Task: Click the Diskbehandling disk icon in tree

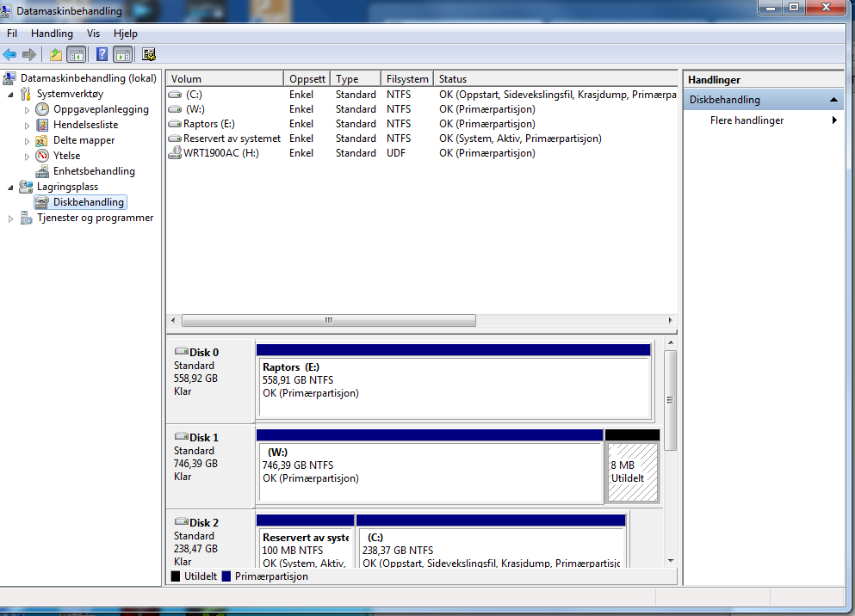Action: point(42,203)
